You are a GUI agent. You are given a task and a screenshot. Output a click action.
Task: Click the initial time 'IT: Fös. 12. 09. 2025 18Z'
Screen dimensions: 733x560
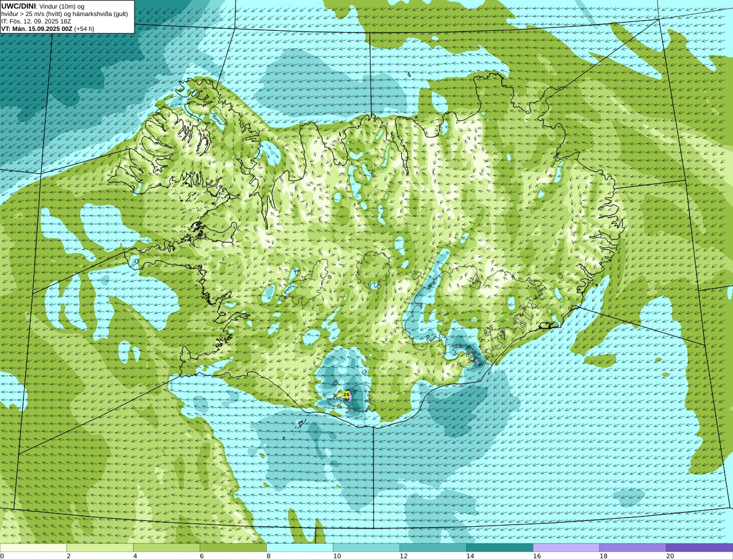(x=36, y=21)
